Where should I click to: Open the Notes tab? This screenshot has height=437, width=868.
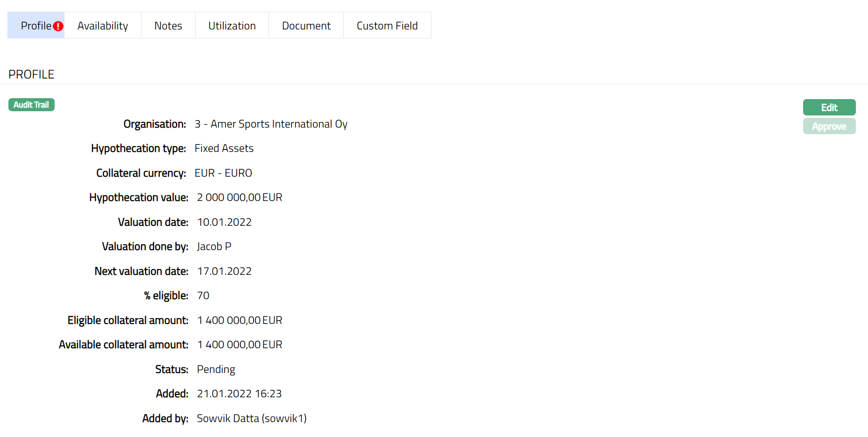click(168, 26)
